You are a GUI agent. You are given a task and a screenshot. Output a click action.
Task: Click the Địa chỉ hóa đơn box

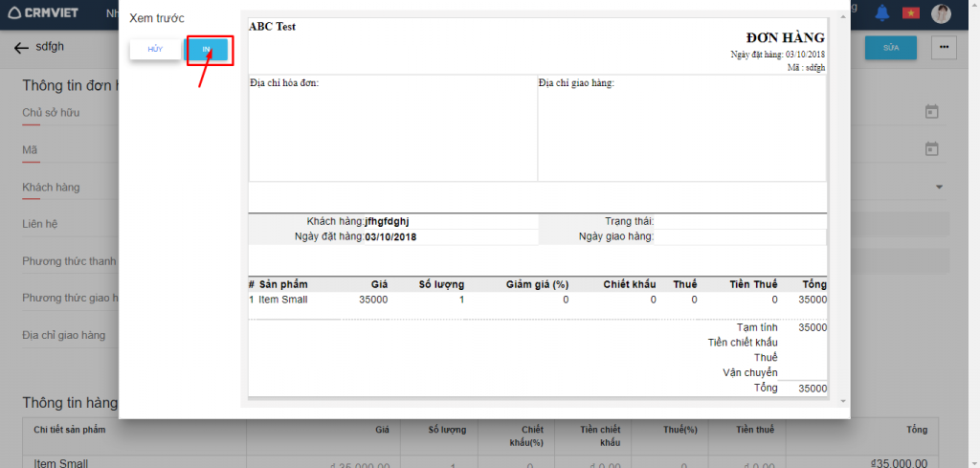tap(392, 127)
